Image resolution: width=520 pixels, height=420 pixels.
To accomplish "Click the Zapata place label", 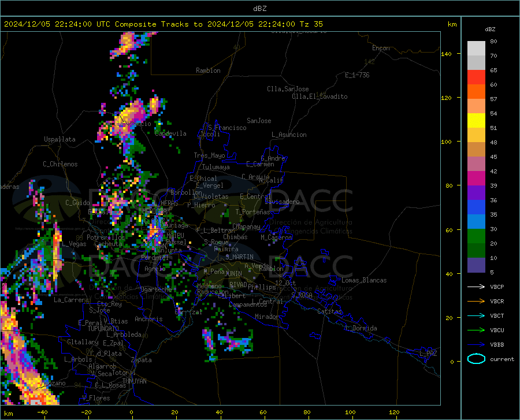I will 142,360.
